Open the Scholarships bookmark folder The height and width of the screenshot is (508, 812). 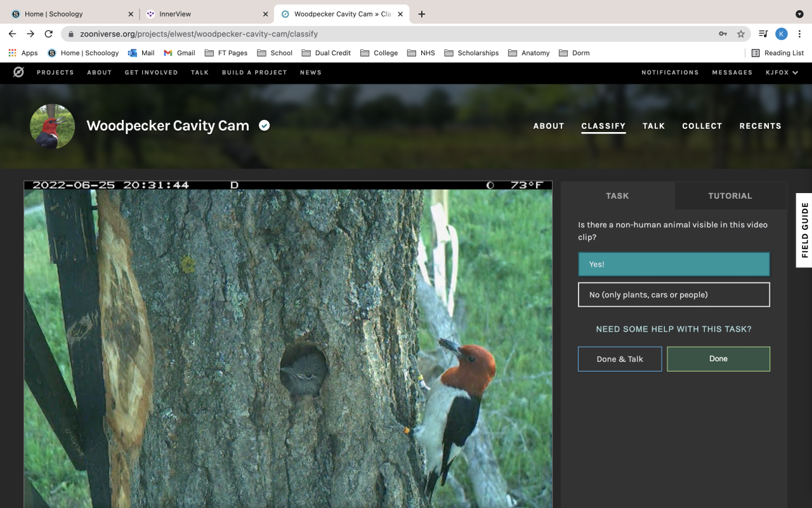pyautogui.click(x=471, y=53)
